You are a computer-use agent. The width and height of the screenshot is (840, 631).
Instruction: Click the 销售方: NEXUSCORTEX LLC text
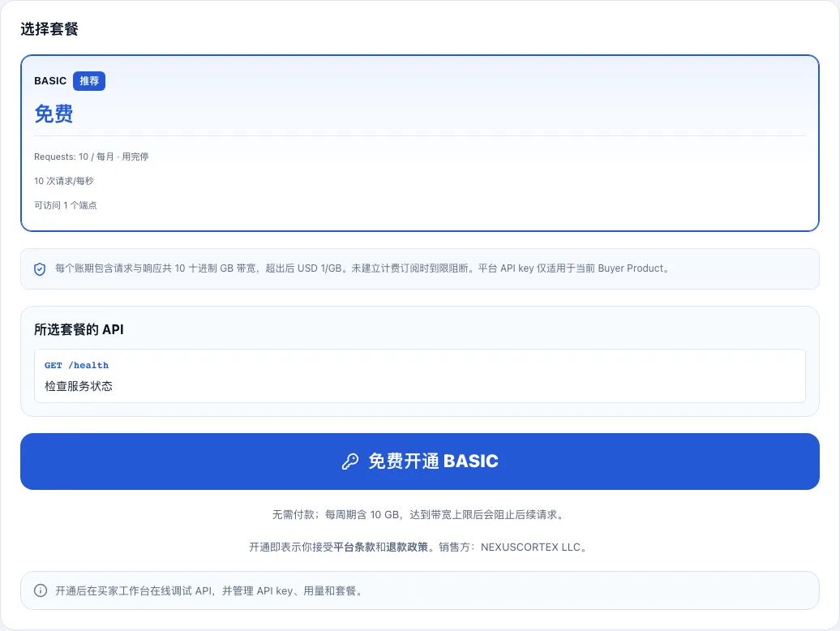tap(514, 547)
